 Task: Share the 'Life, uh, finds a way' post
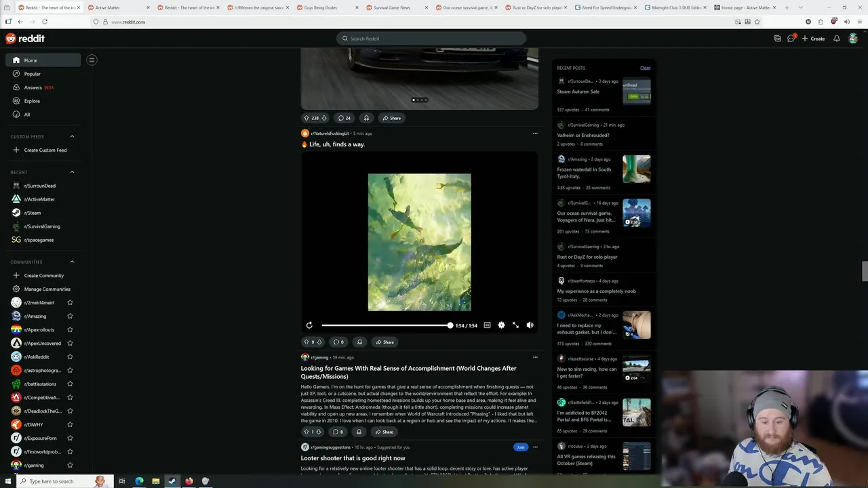pos(384,342)
